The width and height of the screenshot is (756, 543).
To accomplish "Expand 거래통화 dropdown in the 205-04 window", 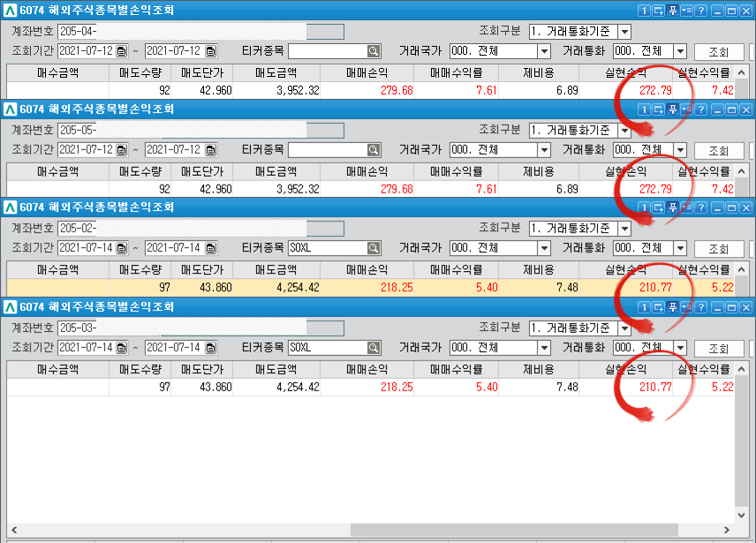I will tap(680, 51).
